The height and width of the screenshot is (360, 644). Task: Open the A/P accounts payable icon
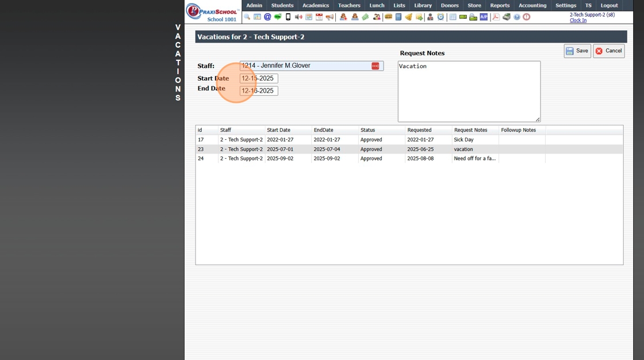tap(484, 17)
